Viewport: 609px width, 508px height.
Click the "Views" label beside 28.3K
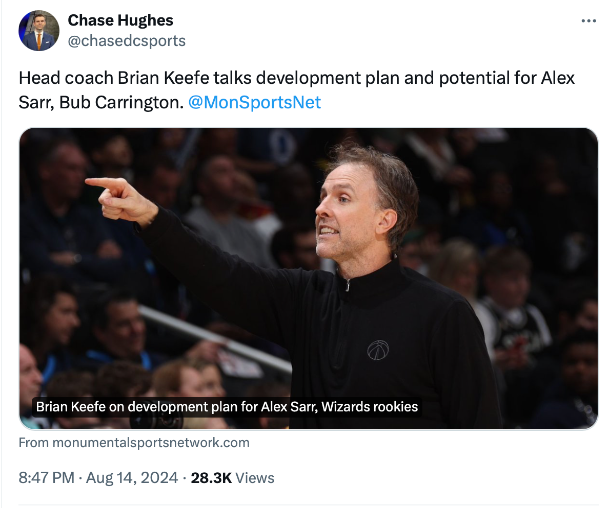pos(255,478)
